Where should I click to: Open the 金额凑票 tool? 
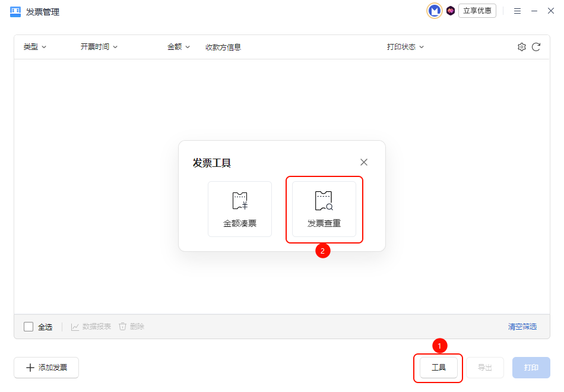239,209
